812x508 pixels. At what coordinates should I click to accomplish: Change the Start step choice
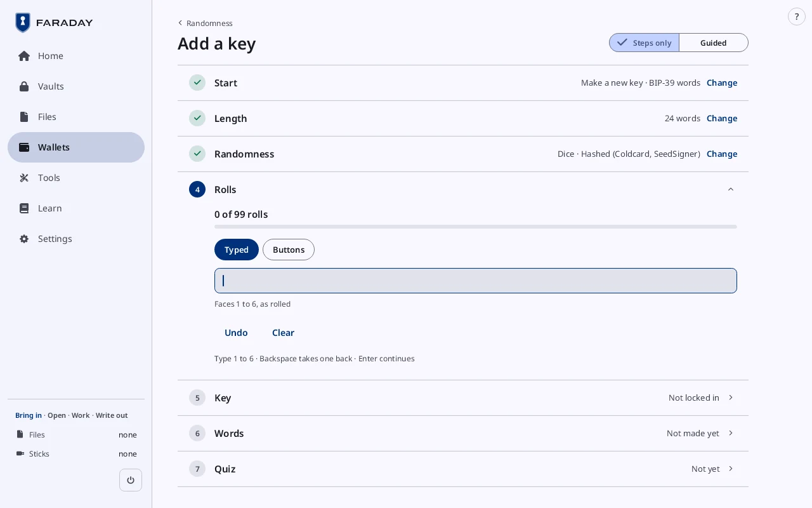click(x=722, y=83)
